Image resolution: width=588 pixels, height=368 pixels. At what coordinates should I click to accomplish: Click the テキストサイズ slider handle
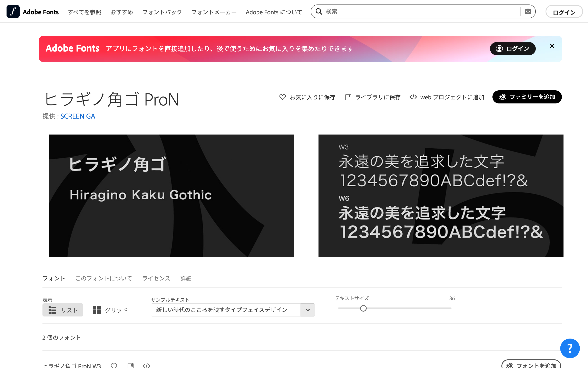click(x=363, y=308)
